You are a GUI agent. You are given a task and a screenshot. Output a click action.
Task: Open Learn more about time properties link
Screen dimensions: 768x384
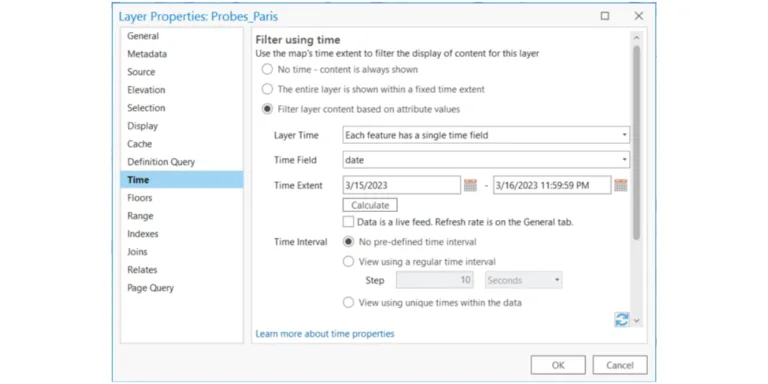tap(325, 334)
